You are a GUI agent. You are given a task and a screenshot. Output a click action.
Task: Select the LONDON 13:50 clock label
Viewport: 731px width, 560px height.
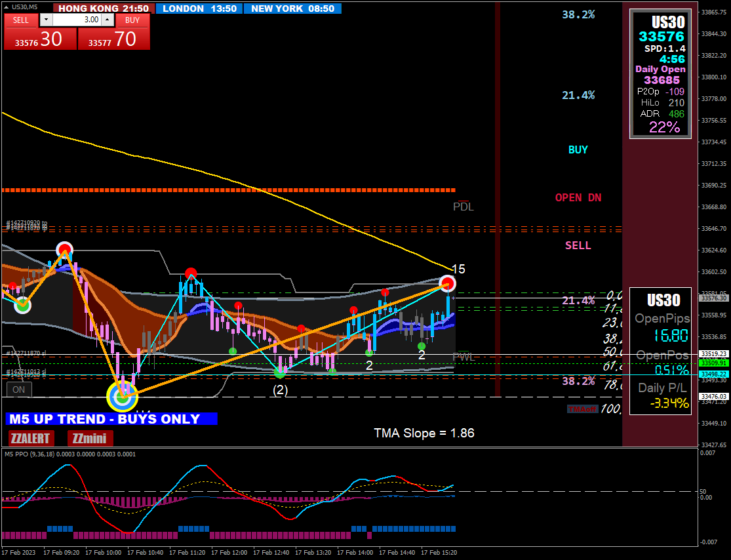click(x=199, y=9)
